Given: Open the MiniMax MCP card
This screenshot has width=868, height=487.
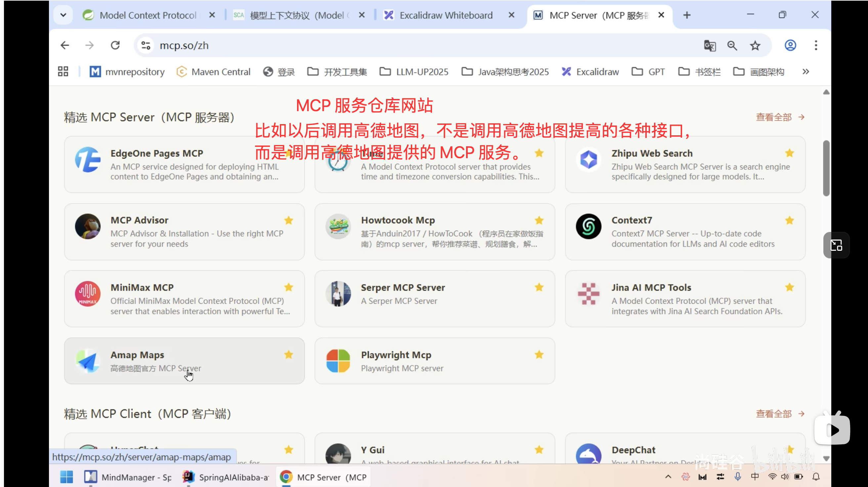Looking at the screenshot, I should click(x=184, y=299).
